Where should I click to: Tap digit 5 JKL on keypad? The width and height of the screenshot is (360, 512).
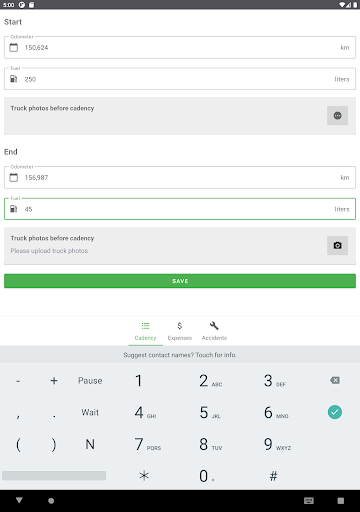[209, 412]
